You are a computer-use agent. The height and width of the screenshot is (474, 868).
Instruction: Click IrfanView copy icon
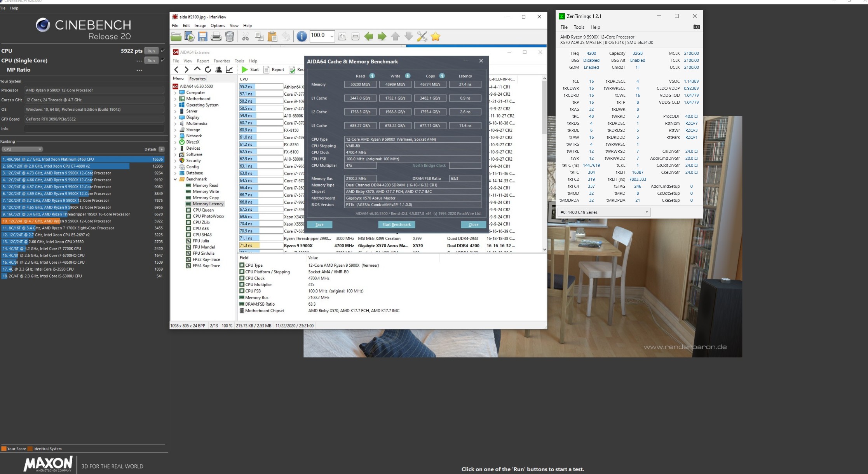click(259, 37)
